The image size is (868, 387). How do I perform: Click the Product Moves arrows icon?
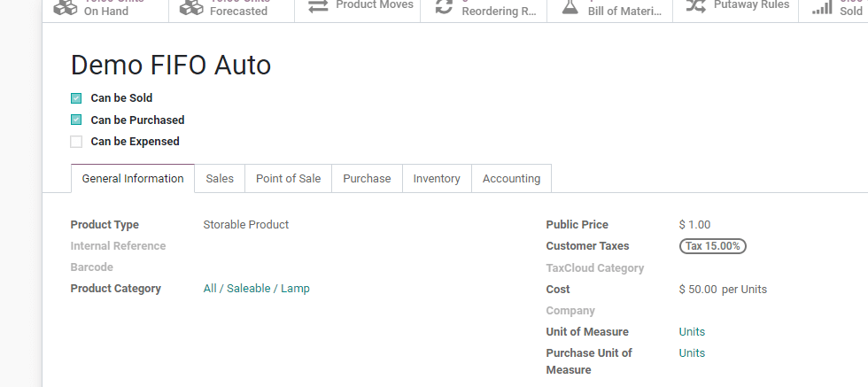(317, 6)
